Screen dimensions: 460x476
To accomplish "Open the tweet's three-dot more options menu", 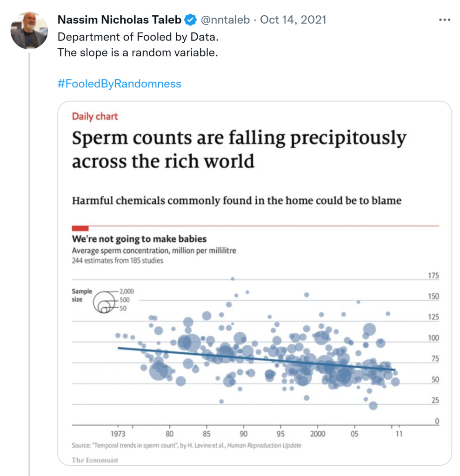I will tap(444, 20).
